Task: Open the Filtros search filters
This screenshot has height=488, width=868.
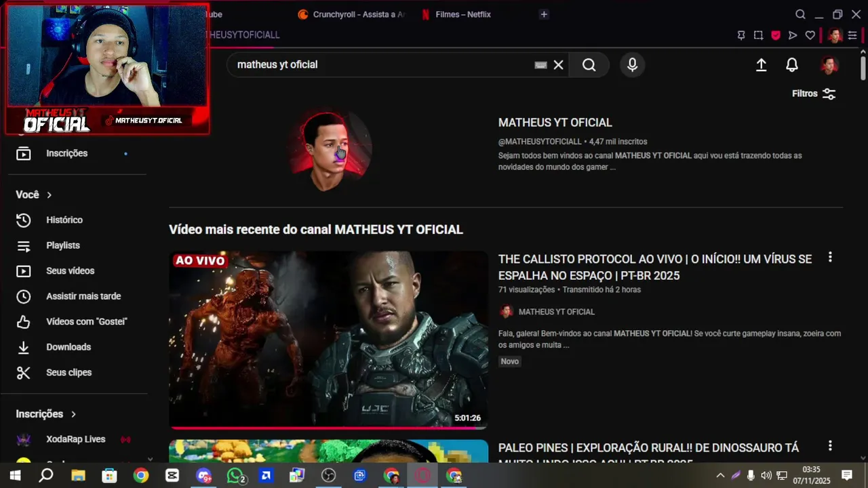Action: (814, 94)
